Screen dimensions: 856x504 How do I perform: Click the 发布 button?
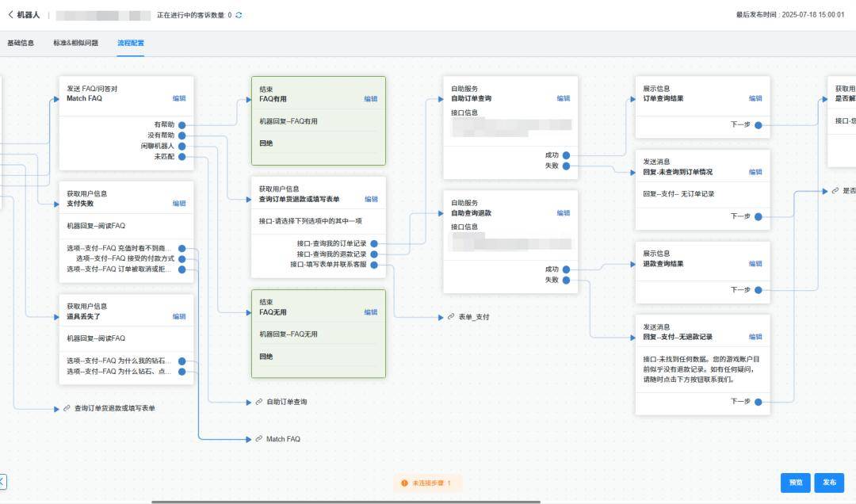[829, 483]
